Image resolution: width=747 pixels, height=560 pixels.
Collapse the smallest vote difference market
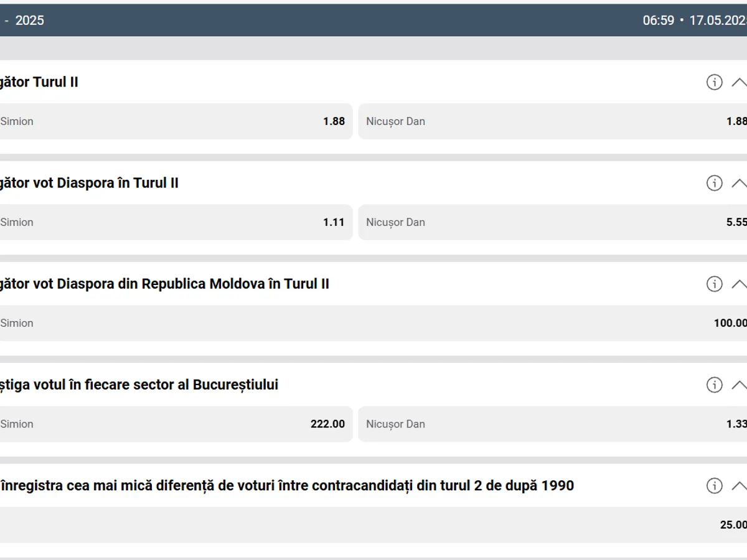coord(738,485)
